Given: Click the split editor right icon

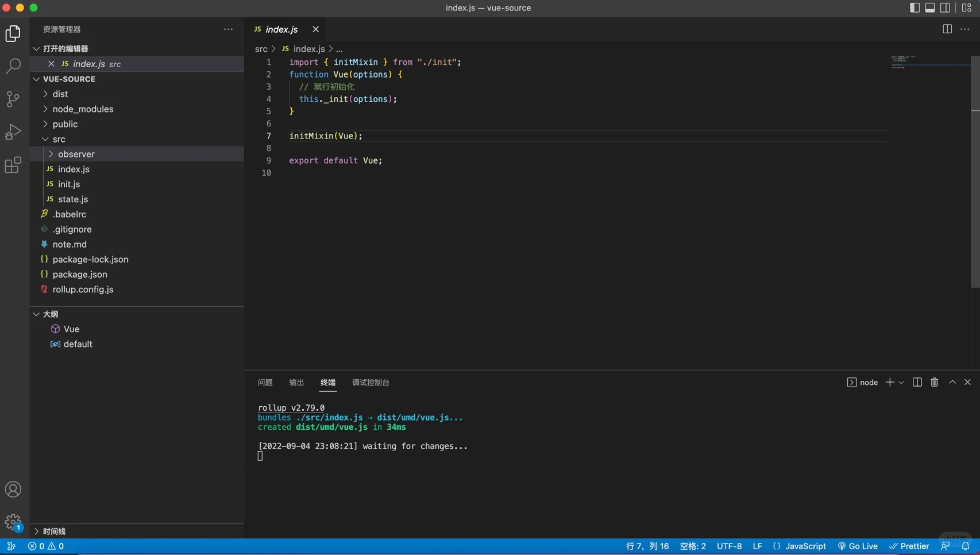Looking at the screenshot, I should (x=947, y=29).
